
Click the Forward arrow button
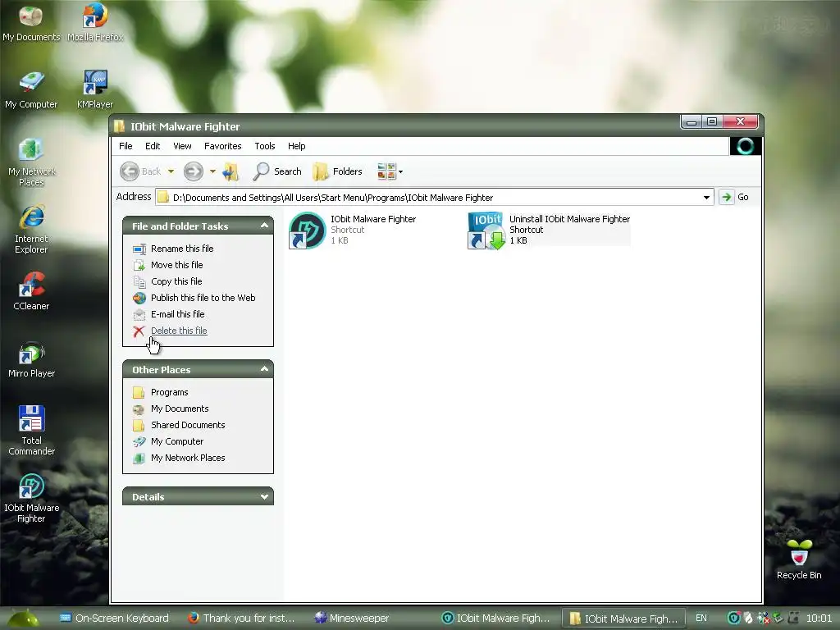[x=194, y=171]
